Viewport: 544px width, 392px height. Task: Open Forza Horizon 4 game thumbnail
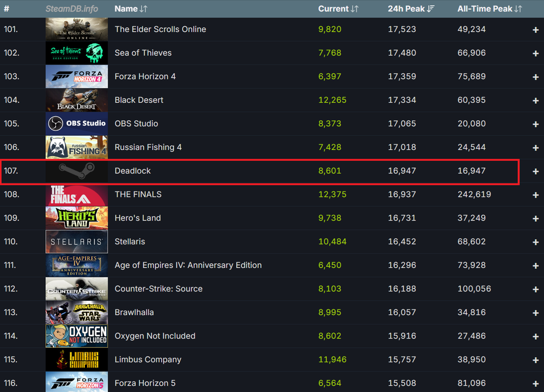(77, 76)
